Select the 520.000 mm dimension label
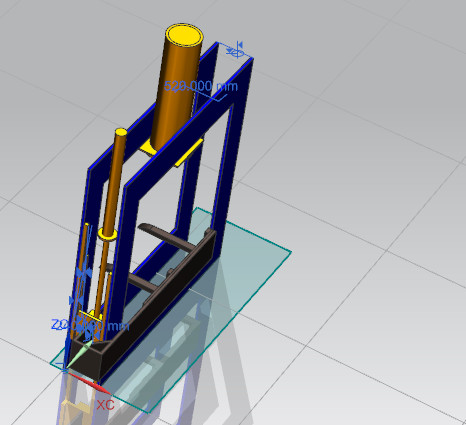The image size is (466, 425). pos(201,86)
